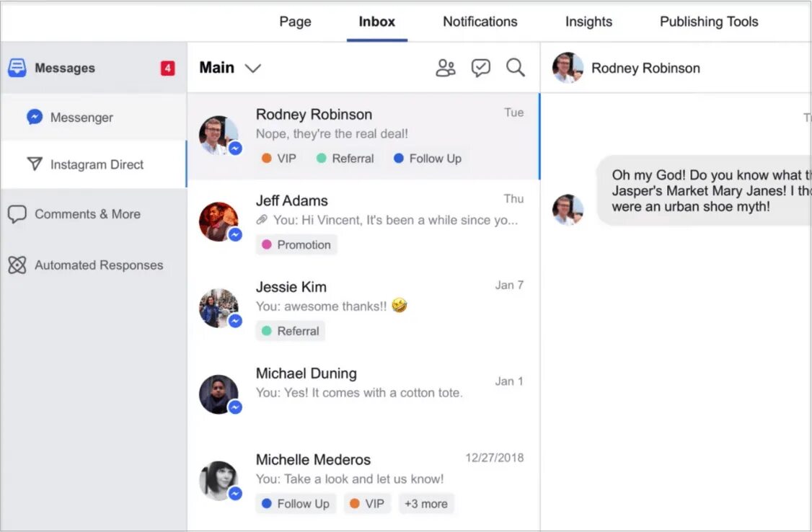Viewport: 812px width, 532px height.
Task: Click Rodney Robinson's avatar in chat header
Action: pos(568,68)
